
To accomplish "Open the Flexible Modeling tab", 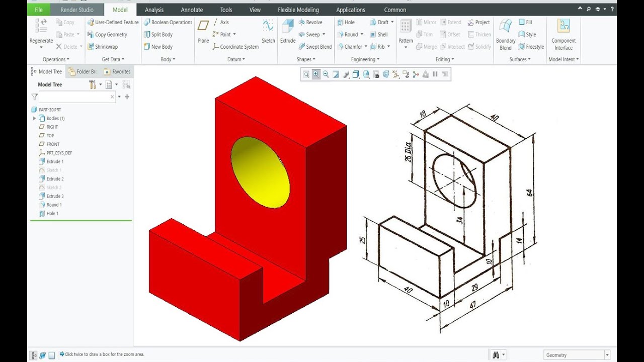I will (298, 10).
